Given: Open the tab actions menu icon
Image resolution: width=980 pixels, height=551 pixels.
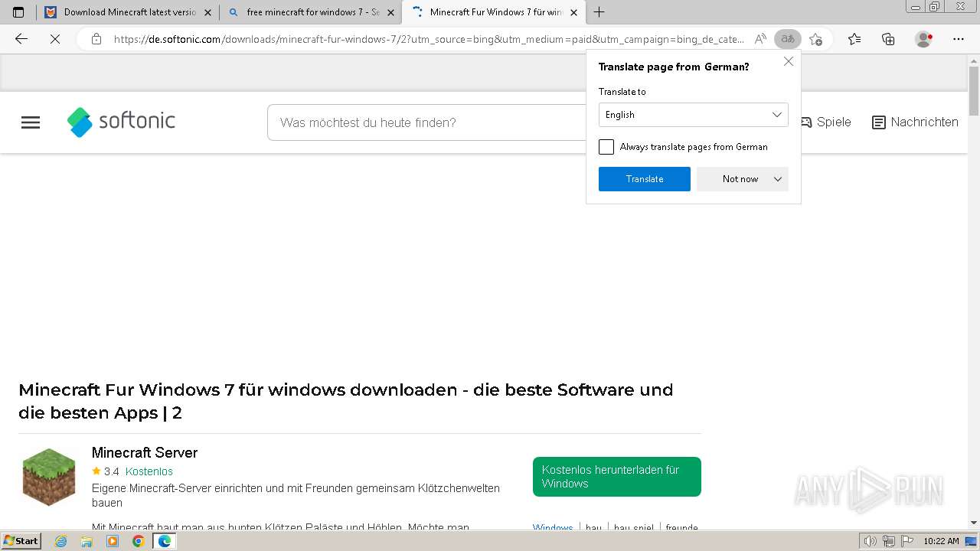Looking at the screenshot, I should (18, 12).
